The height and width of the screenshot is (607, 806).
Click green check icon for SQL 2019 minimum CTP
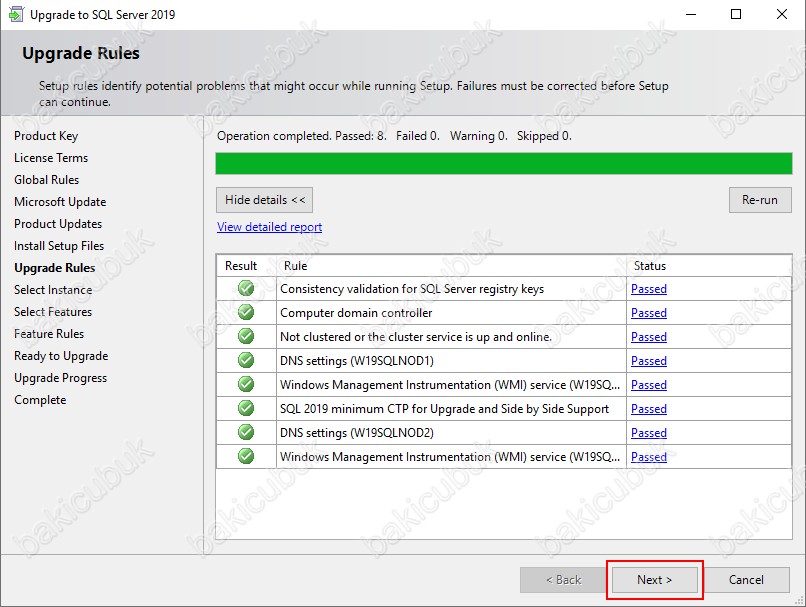(246, 408)
